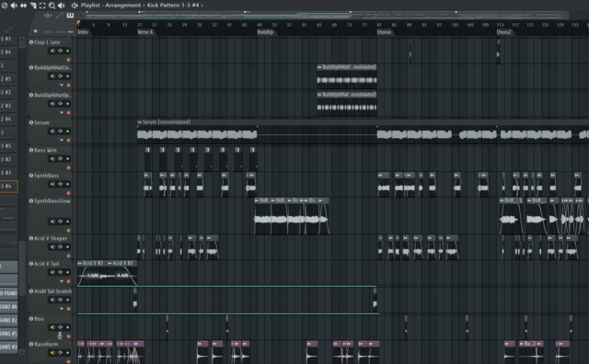Viewport: 589px width, 364px height.
Task: Click the first Acid V #3 clip title
Action: 93,263
